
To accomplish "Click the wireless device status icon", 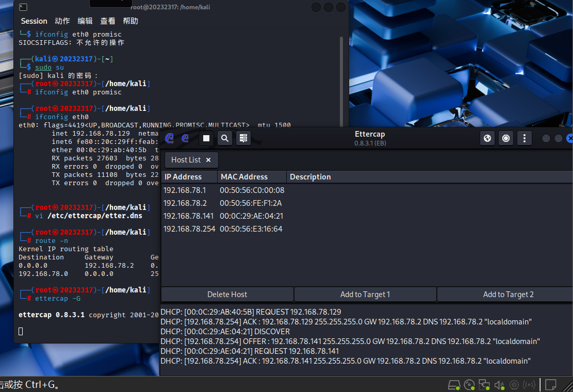I will pyautogui.click(x=529, y=385).
